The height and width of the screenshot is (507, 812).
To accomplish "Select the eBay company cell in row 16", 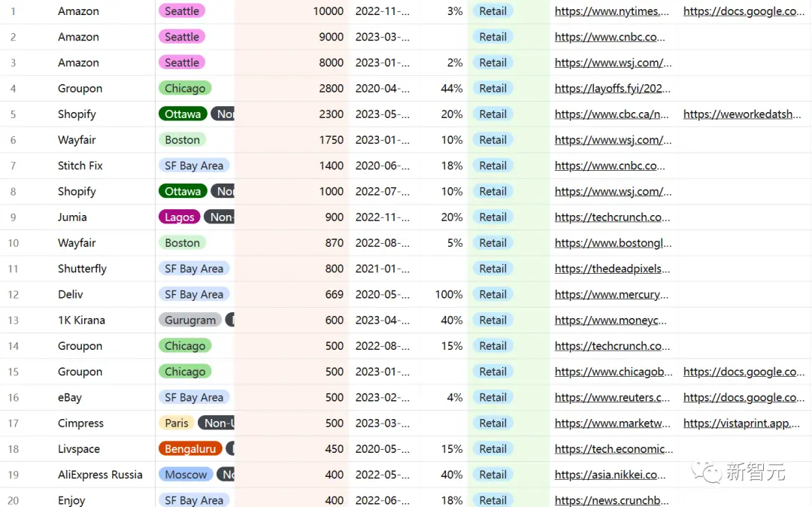I will (70, 397).
